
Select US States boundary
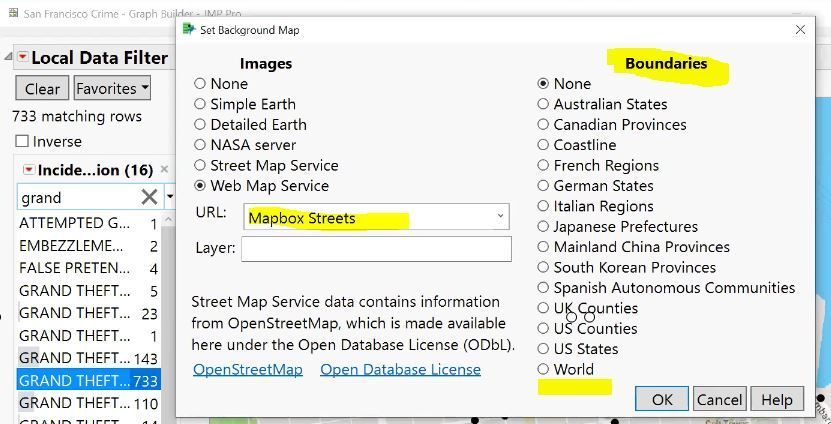543,349
